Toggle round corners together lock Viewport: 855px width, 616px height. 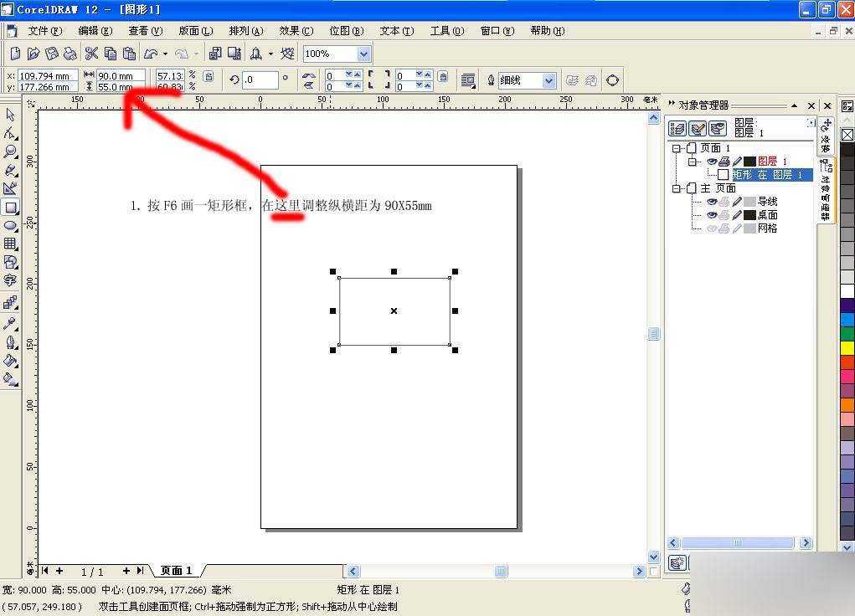pyautogui.click(x=443, y=76)
